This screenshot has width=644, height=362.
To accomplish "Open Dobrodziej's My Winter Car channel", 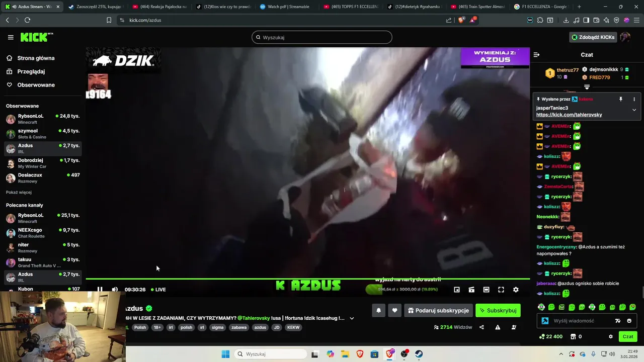I will click(x=43, y=163).
